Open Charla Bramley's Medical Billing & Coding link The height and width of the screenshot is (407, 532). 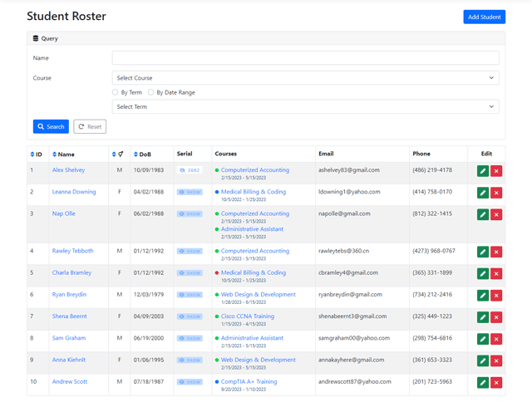tap(254, 272)
